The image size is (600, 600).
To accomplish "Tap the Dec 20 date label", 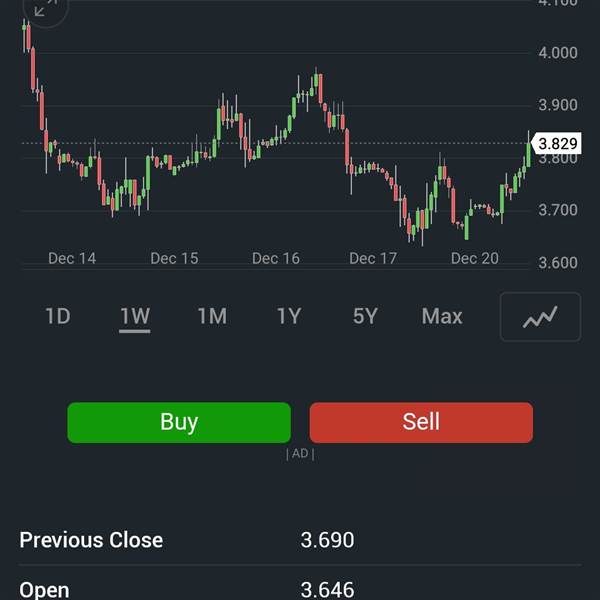I will (474, 258).
